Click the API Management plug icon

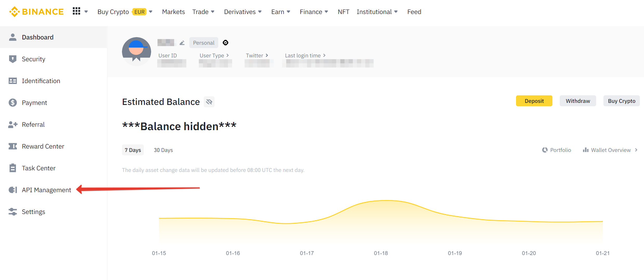(13, 190)
